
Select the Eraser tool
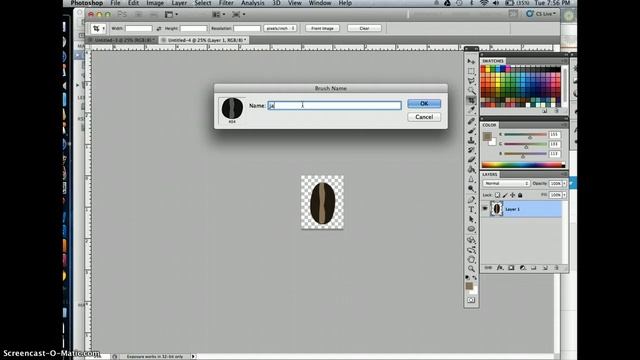[471, 160]
